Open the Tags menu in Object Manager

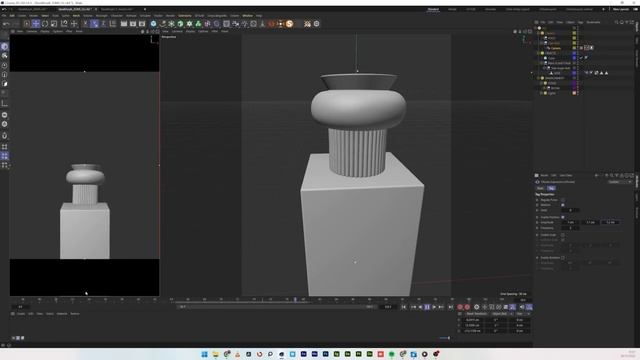click(x=580, y=22)
